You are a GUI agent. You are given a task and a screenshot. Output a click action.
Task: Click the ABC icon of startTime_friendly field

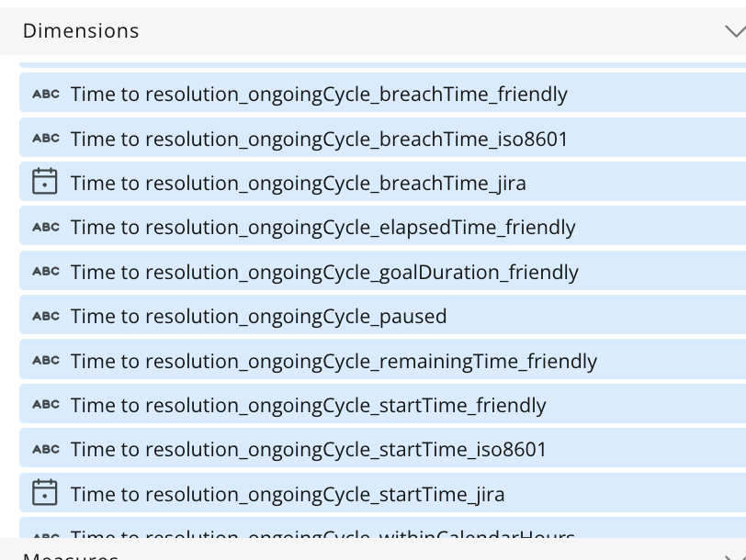tap(46, 405)
